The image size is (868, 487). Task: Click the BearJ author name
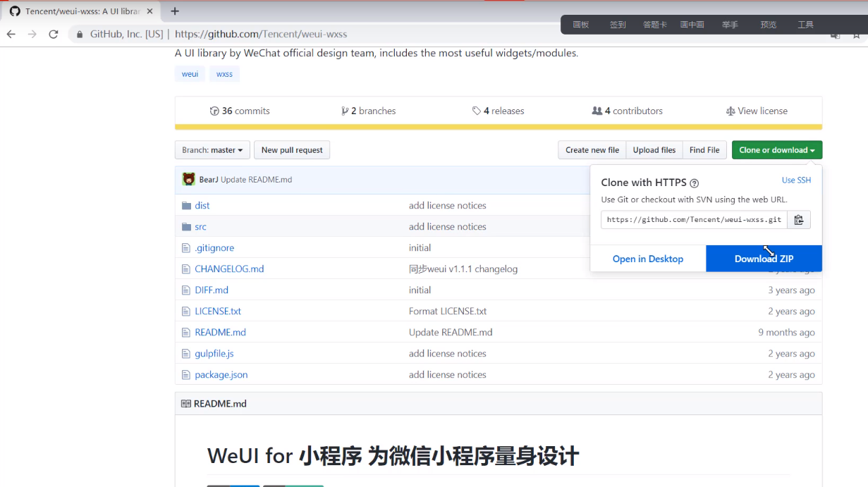pyautogui.click(x=209, y=180)
